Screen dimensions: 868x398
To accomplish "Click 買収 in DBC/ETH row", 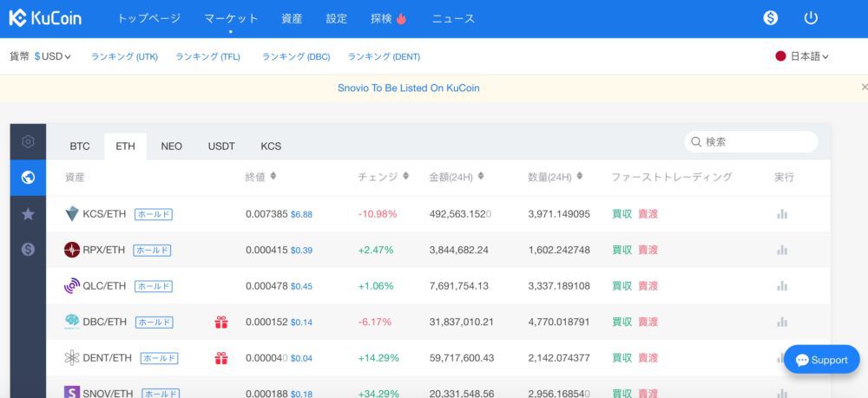I will [x=621, y=322].
